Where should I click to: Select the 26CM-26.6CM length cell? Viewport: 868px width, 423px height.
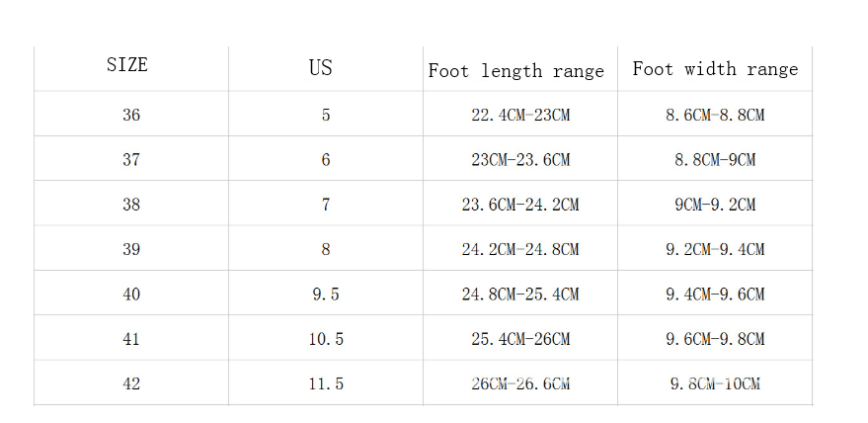point(520,383)
